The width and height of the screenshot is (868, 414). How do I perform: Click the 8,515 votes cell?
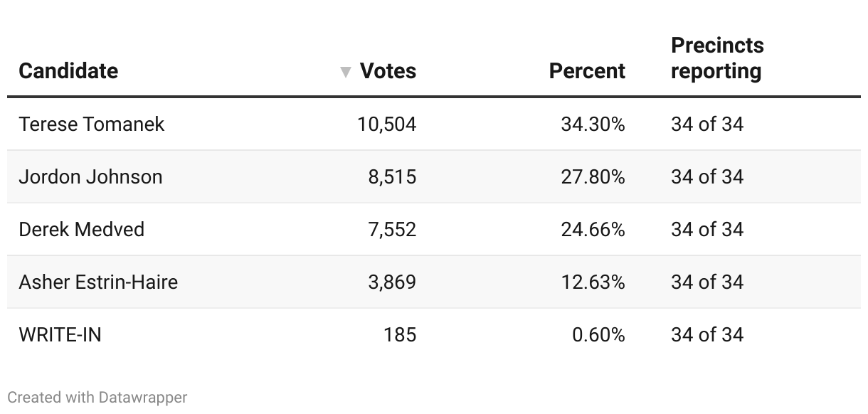[392, 176]
